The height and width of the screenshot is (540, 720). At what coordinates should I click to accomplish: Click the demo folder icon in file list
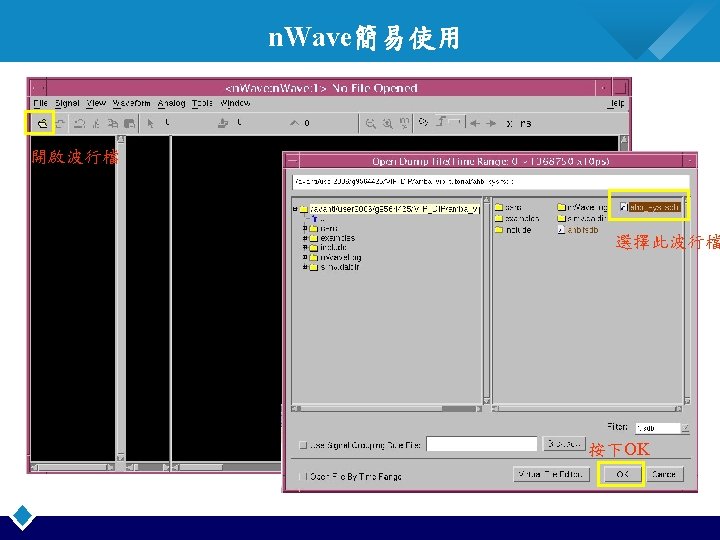click(499, 208)
